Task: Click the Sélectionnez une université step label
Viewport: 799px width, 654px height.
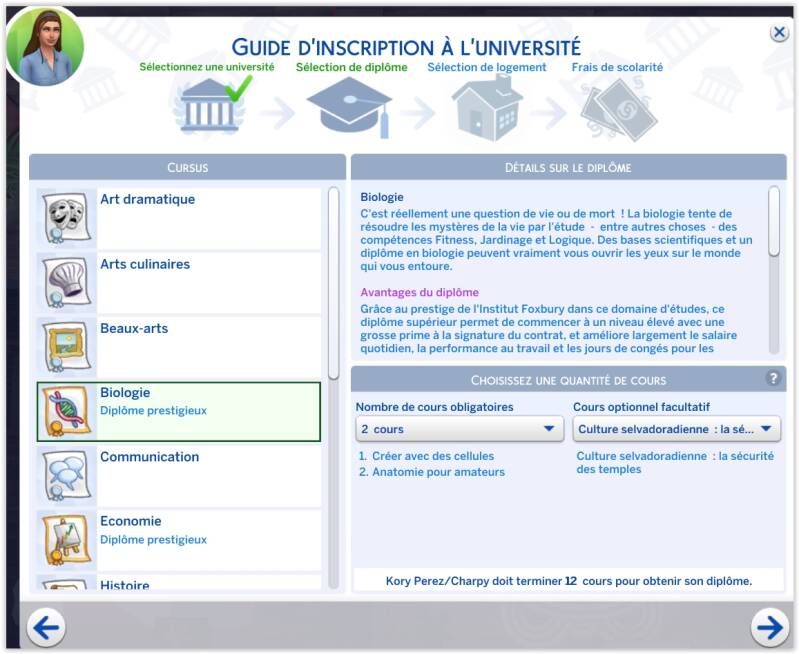Action: (207, 67)
